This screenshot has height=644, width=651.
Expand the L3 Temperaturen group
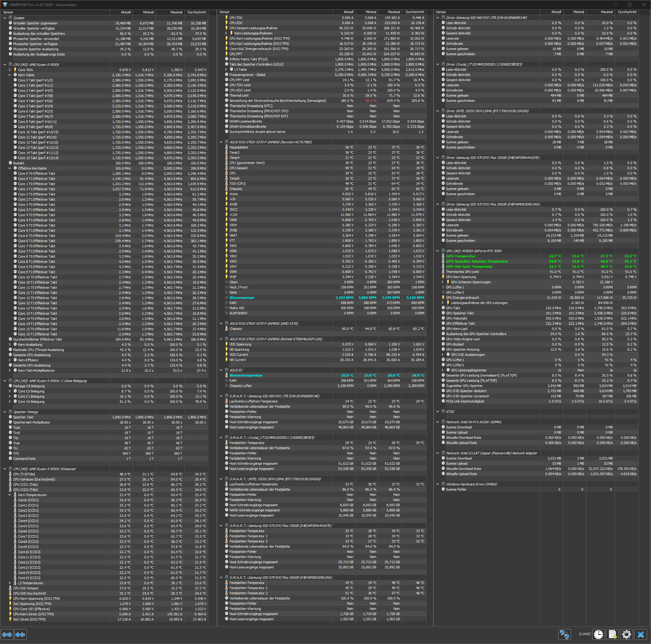tap(10, 583)
